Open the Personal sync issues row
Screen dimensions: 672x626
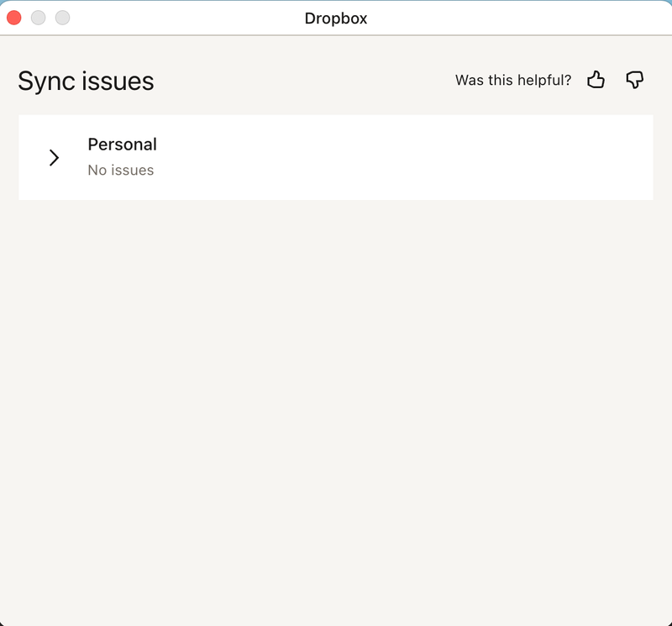tap(335, 157)
